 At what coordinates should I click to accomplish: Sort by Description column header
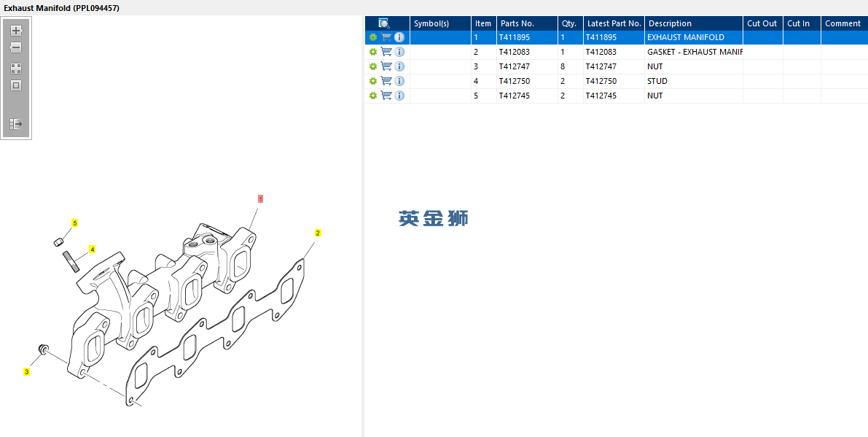click(x=694, y=23)
